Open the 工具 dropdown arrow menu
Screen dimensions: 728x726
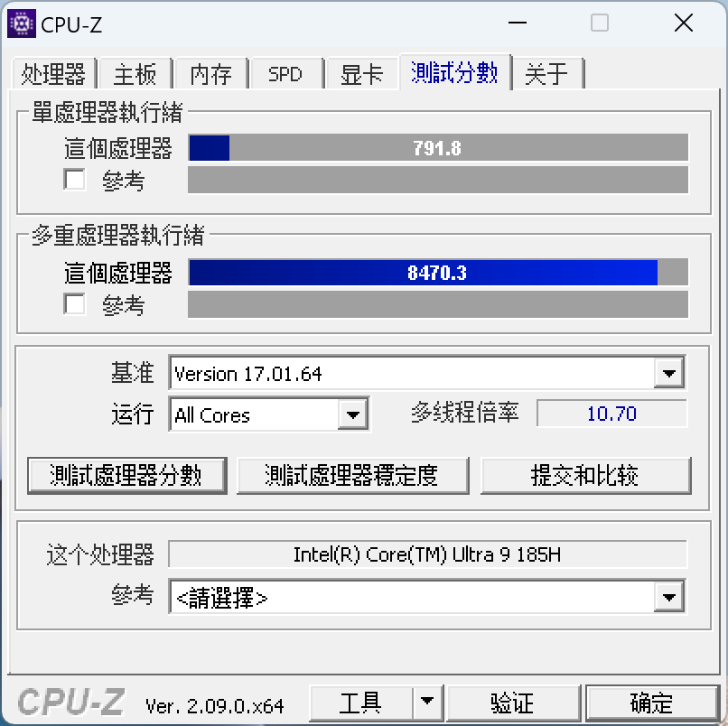(426, 702)
